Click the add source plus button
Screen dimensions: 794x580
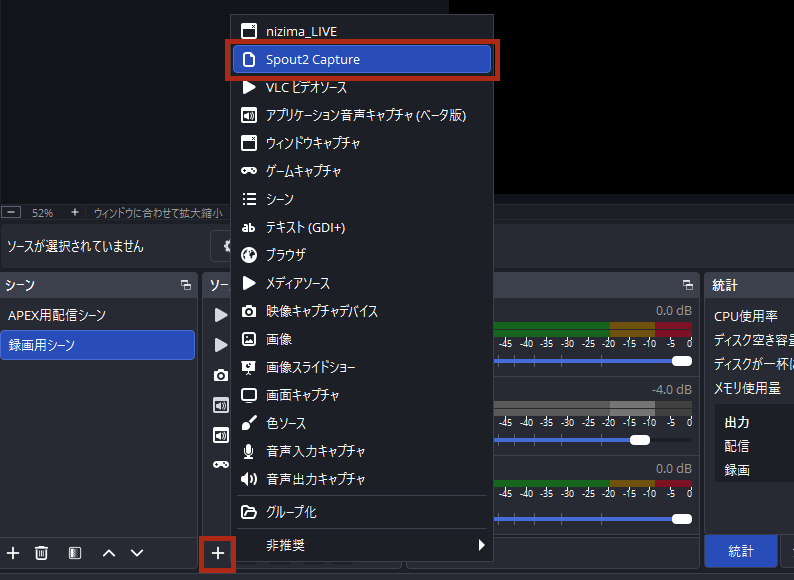click(x=218, y=553)
